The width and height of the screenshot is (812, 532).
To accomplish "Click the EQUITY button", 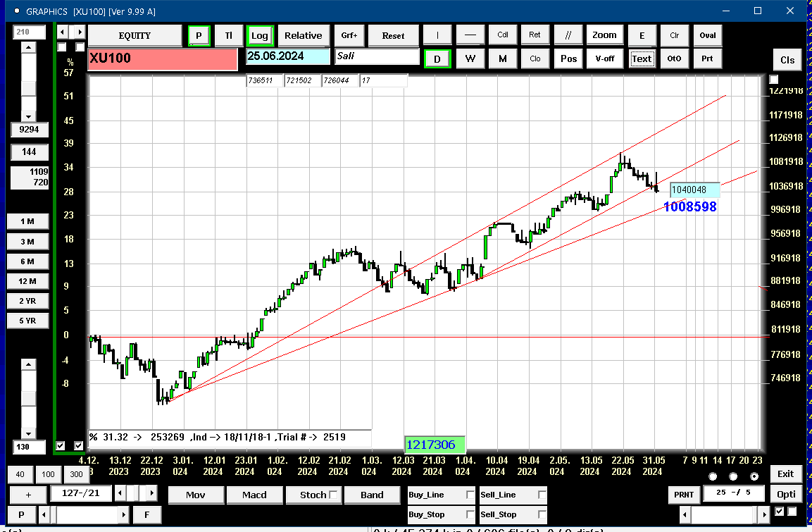I will 135,36.
